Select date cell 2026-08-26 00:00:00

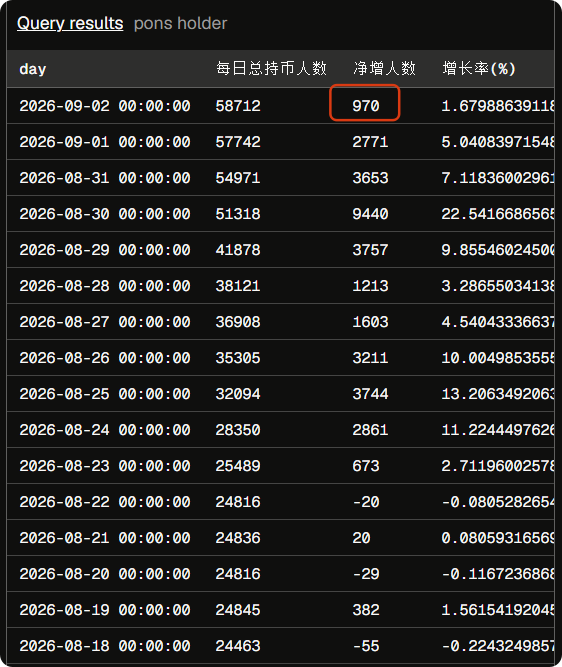(x=105, y=358)
